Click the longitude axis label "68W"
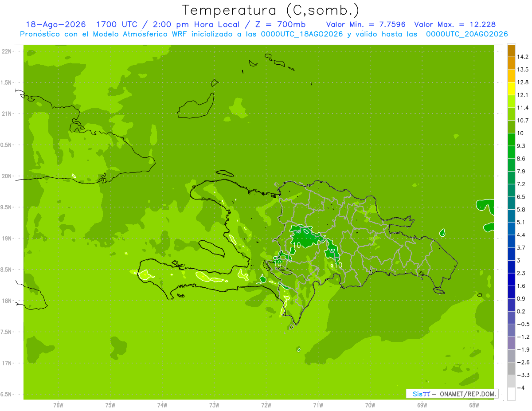This screenshot has height=411, width=532. (474, 405)
